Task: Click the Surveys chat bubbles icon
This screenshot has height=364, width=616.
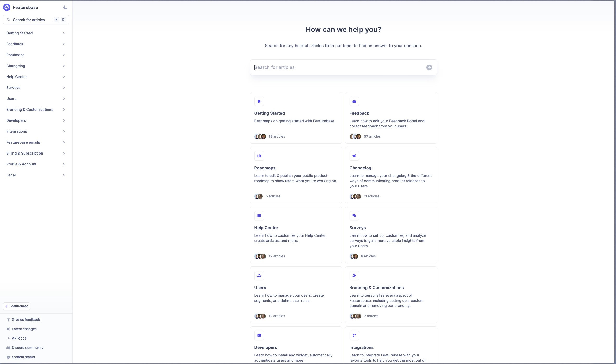Action: coord(354,216)
